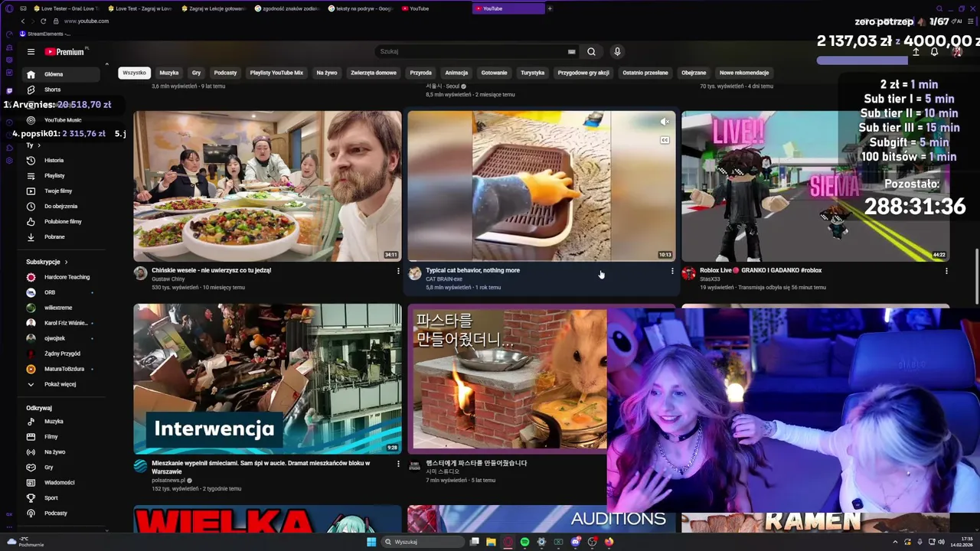
Task: Play the Interwencja video thumbnail
Action: (267, 379)
